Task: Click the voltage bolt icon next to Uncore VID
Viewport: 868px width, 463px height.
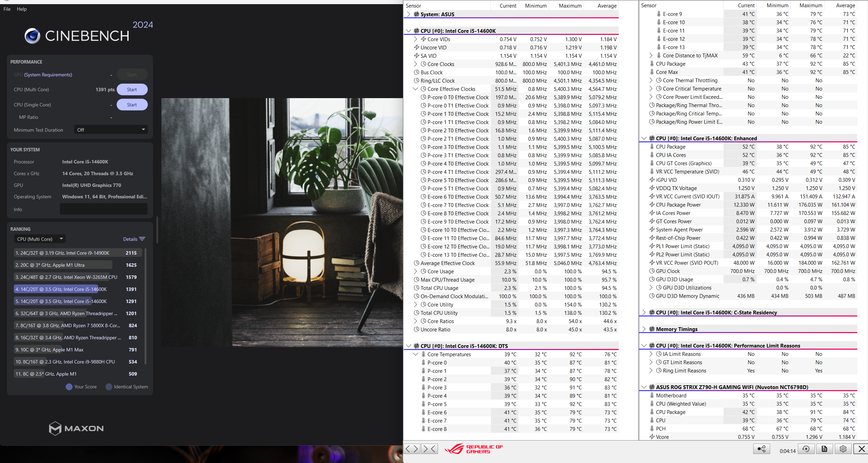Action: (x=417, y=47)
